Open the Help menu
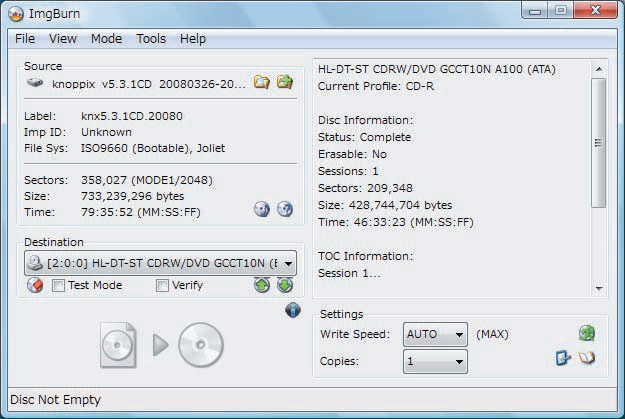This screenshot has height=419, width=625. coord(193,39)
